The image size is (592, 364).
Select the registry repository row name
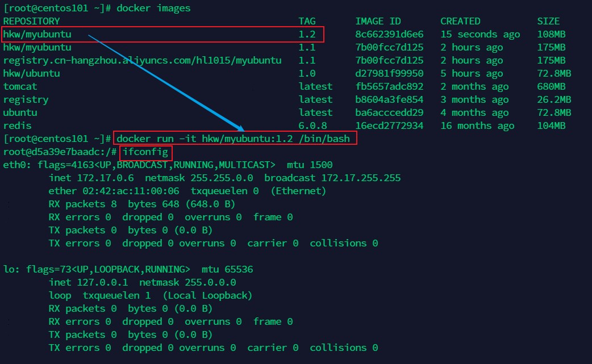(x=26, y=99)
